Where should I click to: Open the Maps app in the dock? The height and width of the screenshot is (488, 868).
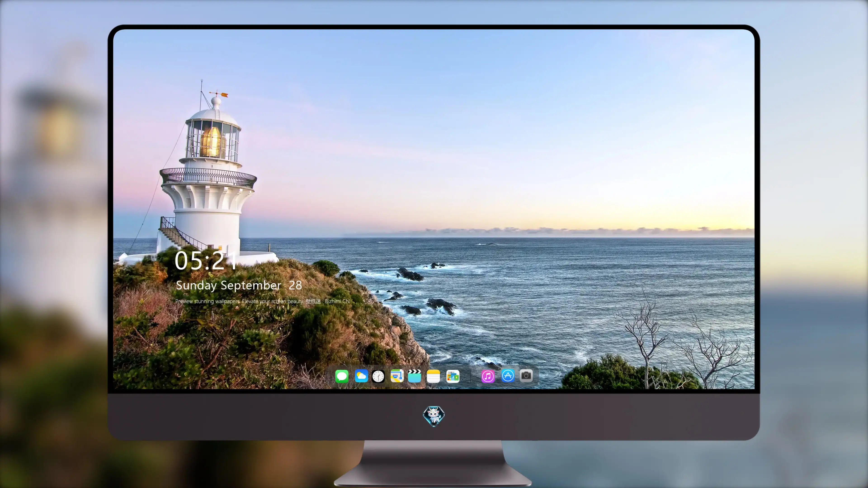pyautogui.click(x=397, y=376)
